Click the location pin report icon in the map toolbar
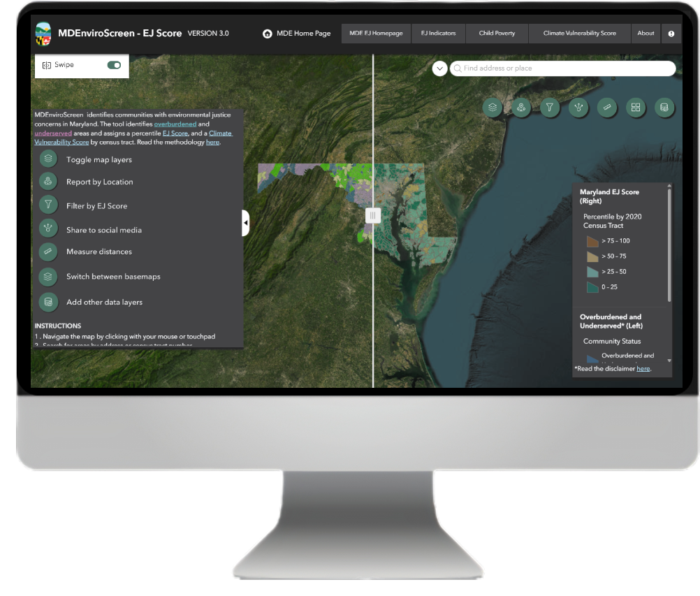 [x=521, y=108]
